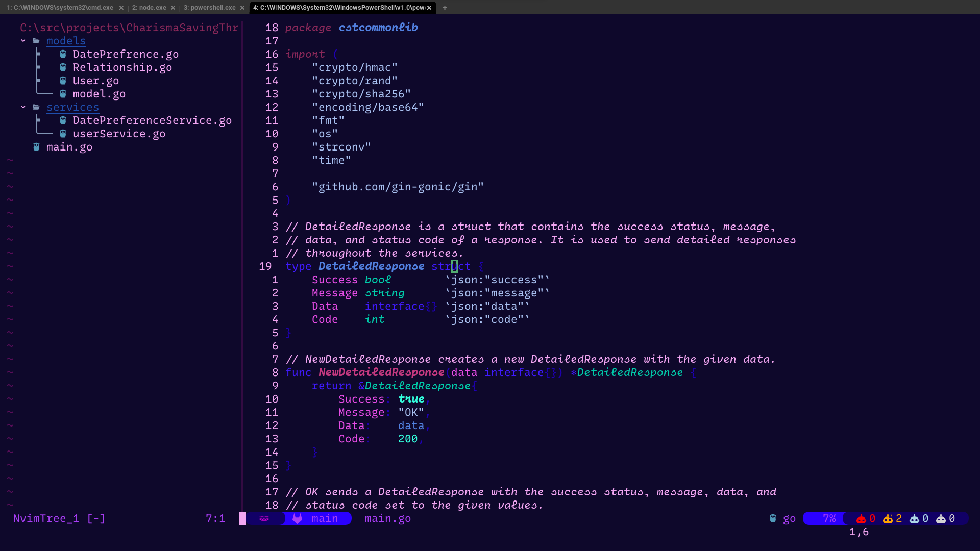980x551 pixels.
Task: Click the gopher icon beside Relationship.go
Action: (x=63, y=67)
